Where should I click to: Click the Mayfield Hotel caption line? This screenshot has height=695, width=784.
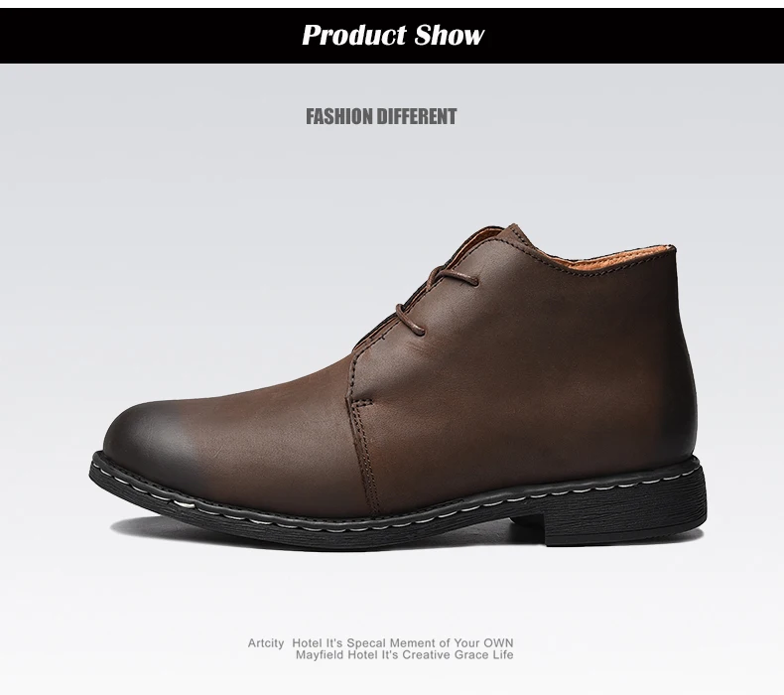(404, 655)
